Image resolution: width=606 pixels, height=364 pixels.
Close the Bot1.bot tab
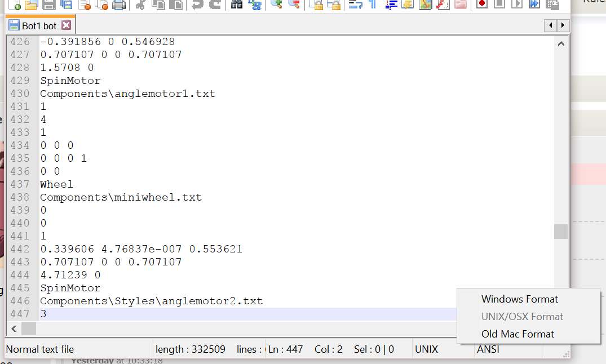pyautogui.click(x=67, y=26)
